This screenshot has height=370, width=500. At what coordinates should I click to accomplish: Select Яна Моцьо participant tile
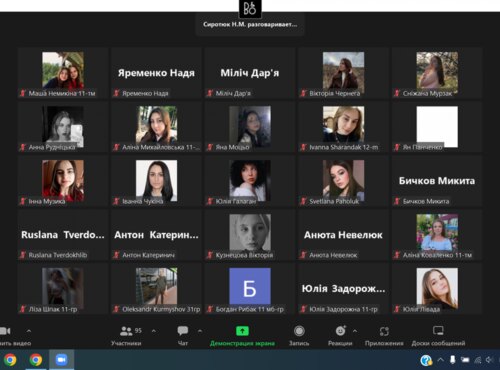click(x=250, y=127)
